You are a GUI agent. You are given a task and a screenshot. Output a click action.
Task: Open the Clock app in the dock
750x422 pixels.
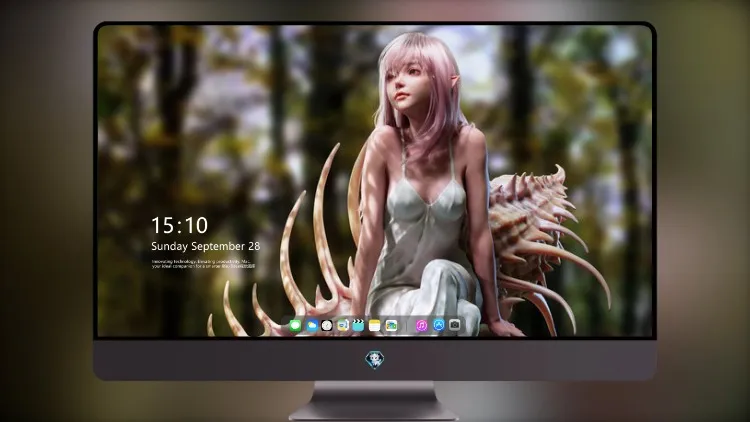click(327, 326)
